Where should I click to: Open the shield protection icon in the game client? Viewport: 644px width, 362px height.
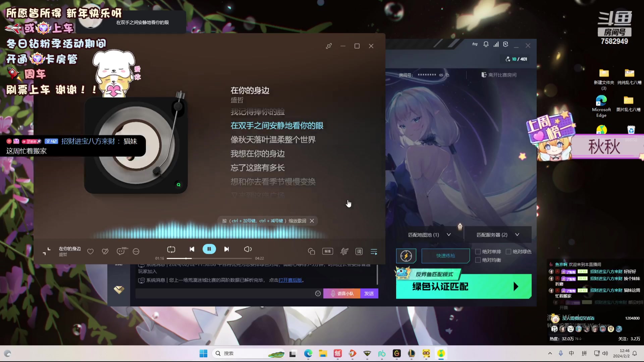coord(506,44)
